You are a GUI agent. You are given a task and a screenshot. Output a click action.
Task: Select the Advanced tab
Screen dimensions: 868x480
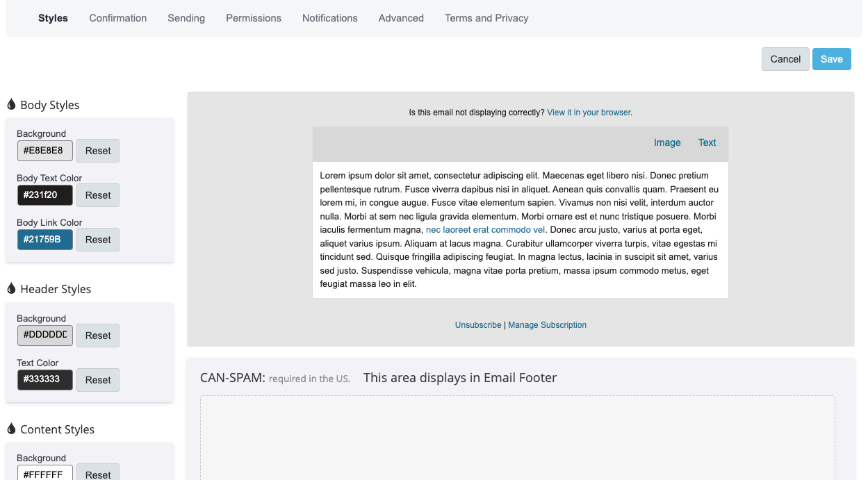point(401,18)
